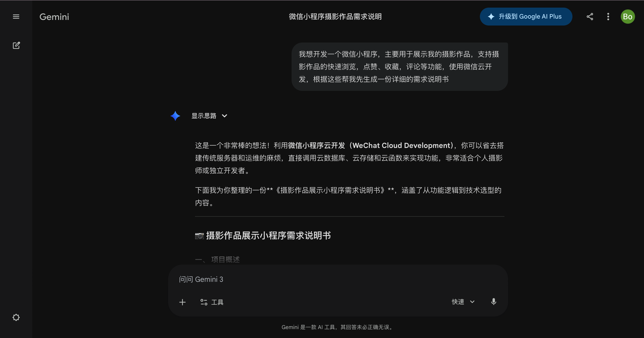Viewport: 644px width, 338px height.
Task: Start a new chat with the compose icon
Action: click(16, 45)
